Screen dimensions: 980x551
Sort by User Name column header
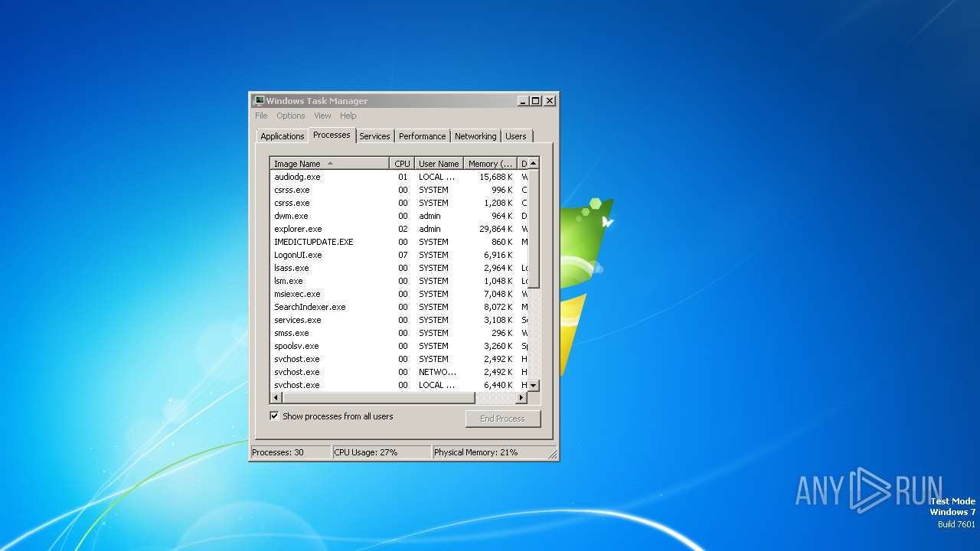[439, 163]
